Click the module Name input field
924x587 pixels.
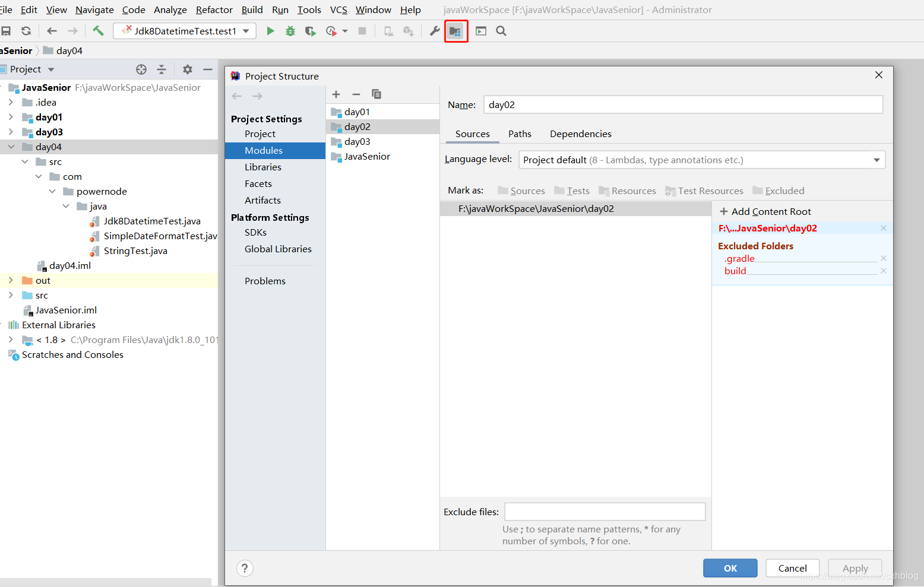point(683,104)
